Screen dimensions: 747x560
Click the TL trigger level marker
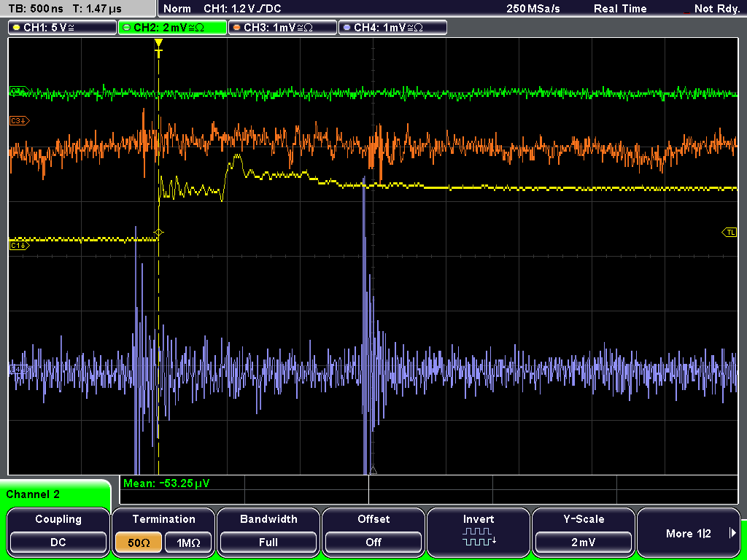click(729, 233)
